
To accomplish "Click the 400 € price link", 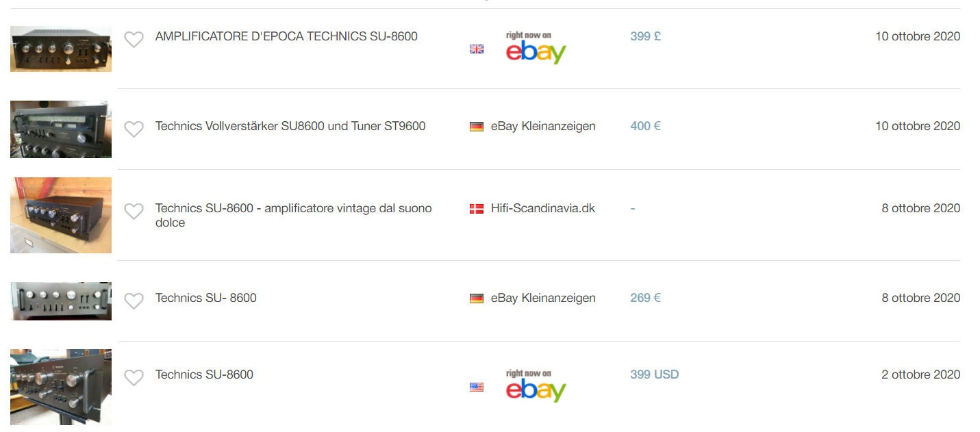I will pyautogui.click(x=645, y=126).
